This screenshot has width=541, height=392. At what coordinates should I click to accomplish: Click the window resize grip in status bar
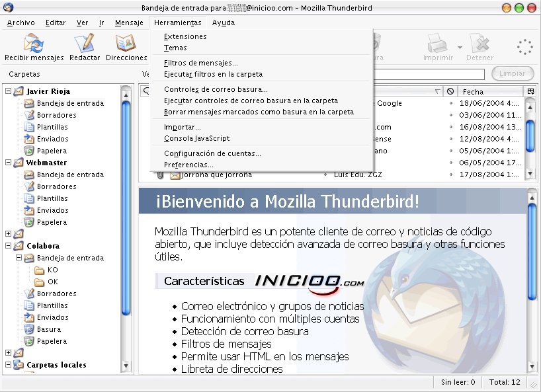(x=535, y=383)
